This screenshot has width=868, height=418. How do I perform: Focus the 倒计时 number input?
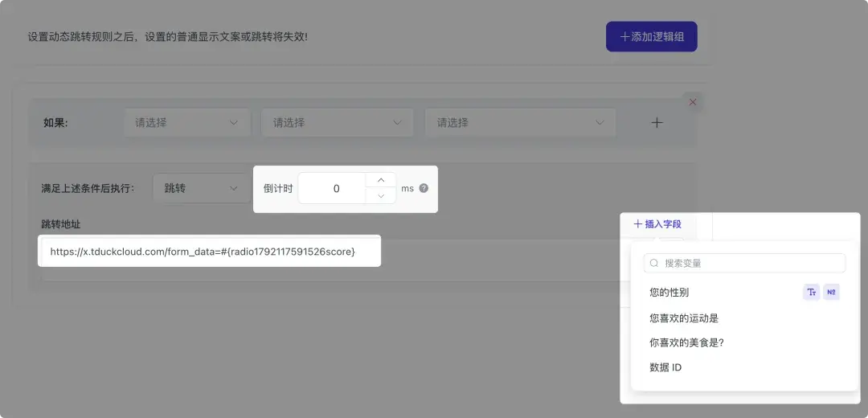coord(332,188)
